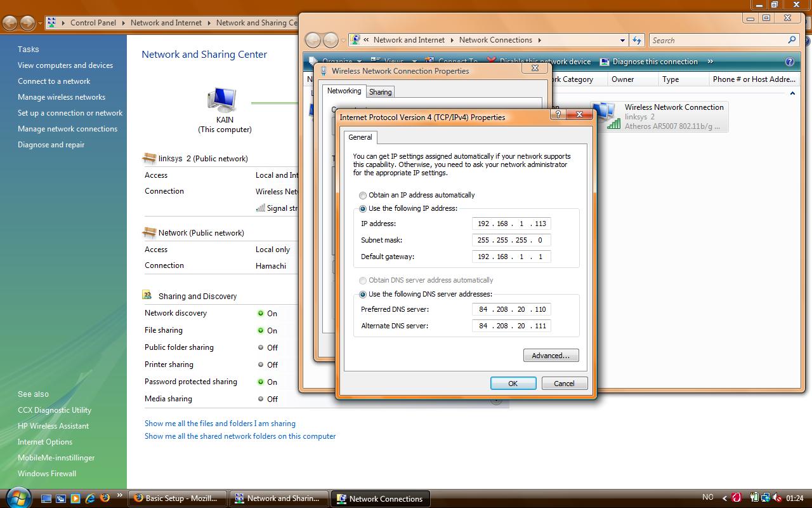The height and width of the screenshot is (508, 812).
Task: Go back in the Control Panel window
Action: tap(10, 23)
